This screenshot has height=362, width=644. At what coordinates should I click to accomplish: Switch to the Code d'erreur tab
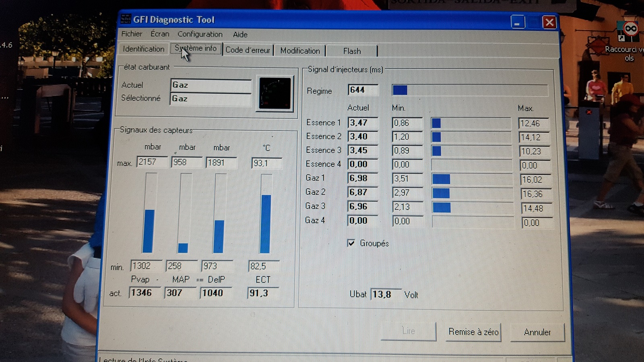pyautogui.click(x=248, y=50)
